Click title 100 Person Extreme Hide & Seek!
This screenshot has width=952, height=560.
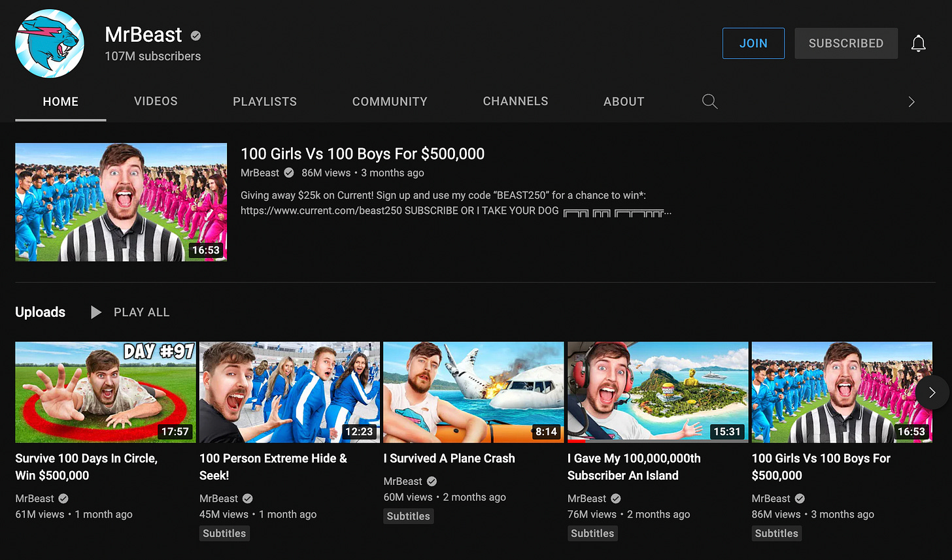pos(273,467)
